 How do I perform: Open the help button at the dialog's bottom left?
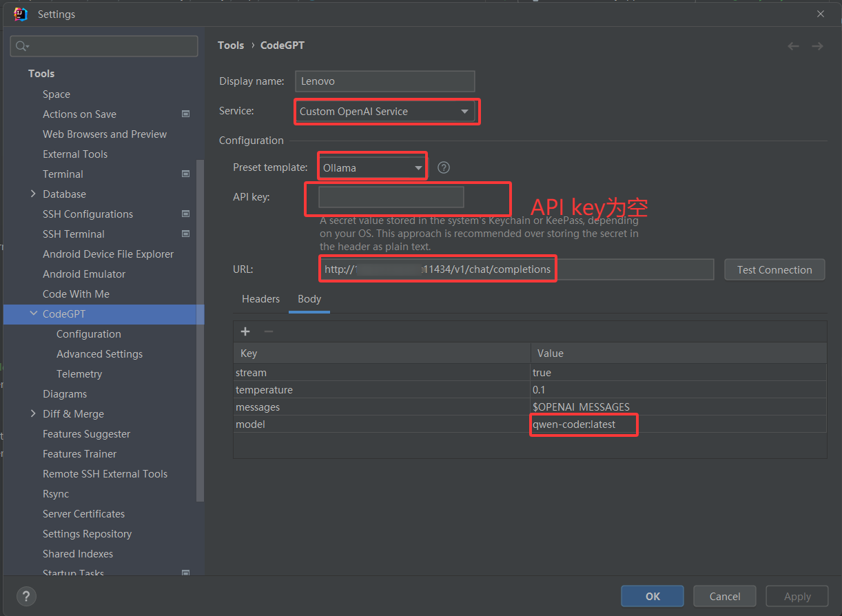(x=25, y=596)
